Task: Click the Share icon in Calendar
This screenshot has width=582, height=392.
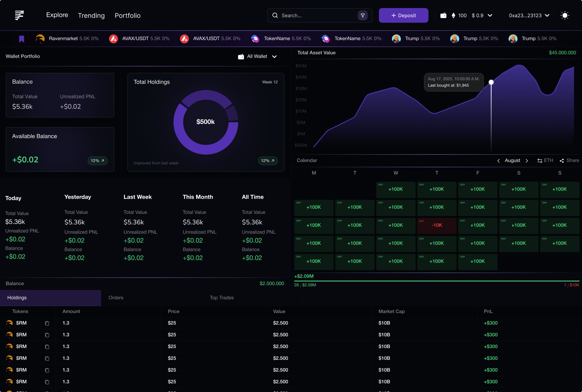Action: click(562, 161)
